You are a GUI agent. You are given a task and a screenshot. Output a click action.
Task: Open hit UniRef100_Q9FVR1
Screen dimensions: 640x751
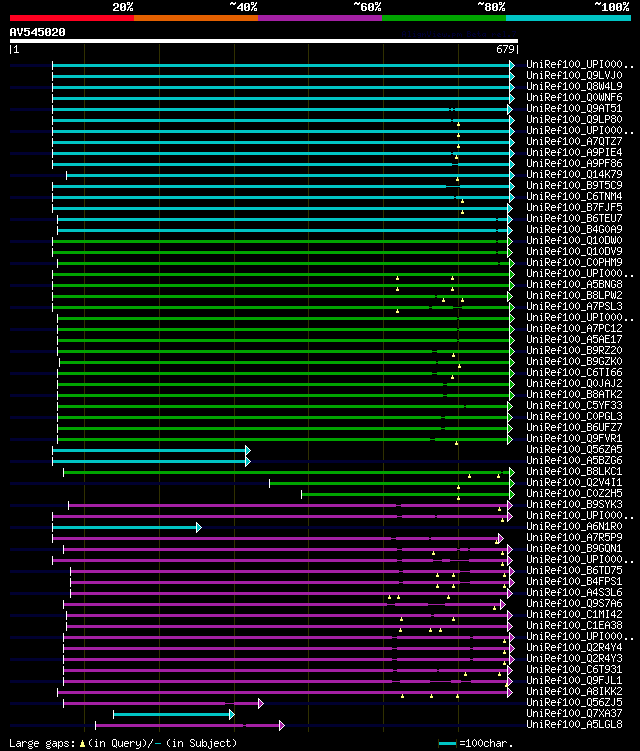574,438
